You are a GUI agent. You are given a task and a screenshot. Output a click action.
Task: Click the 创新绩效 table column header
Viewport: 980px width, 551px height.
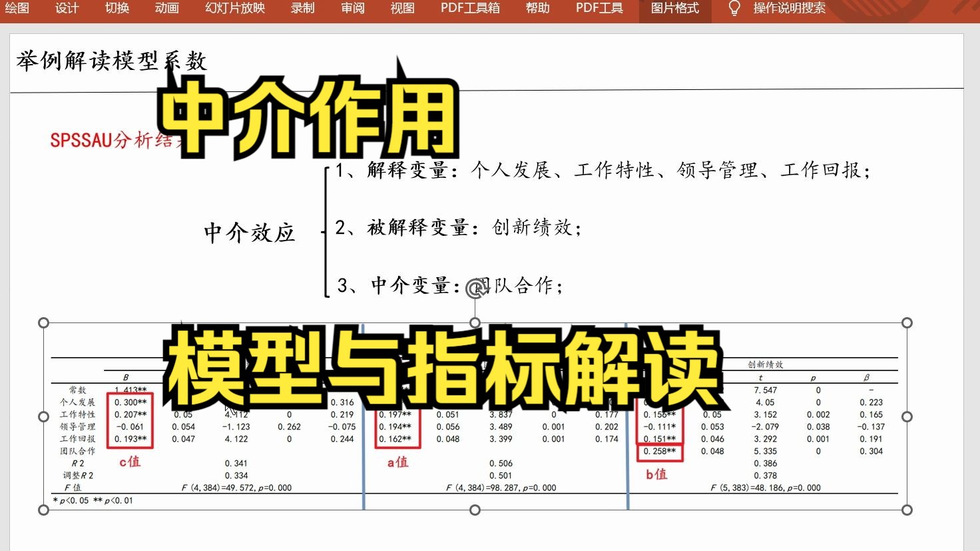[765, 364]
